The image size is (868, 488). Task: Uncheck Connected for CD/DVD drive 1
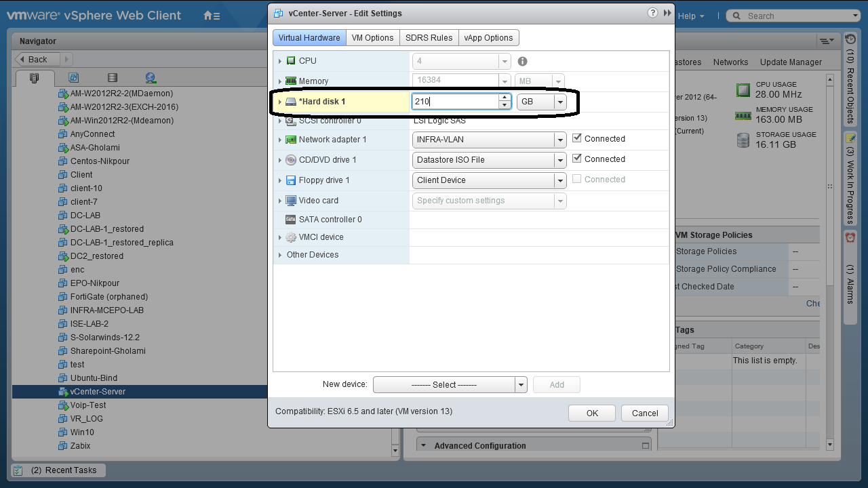click(x=577, y=159)
